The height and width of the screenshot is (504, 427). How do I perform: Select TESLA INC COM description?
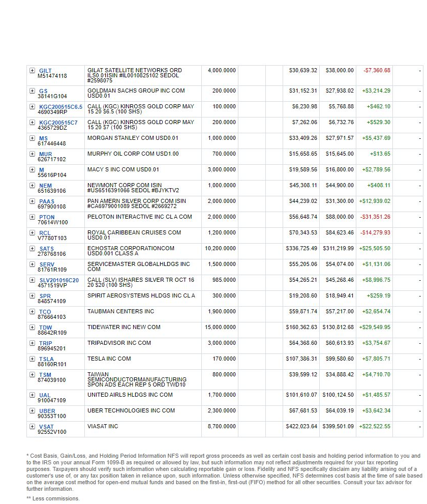109,359
